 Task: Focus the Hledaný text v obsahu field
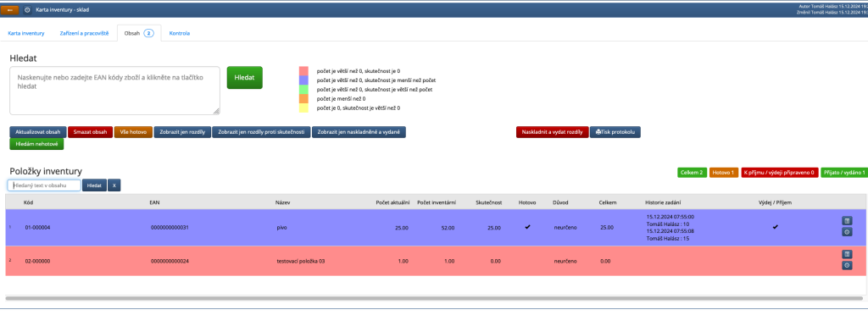coord(44,185)
